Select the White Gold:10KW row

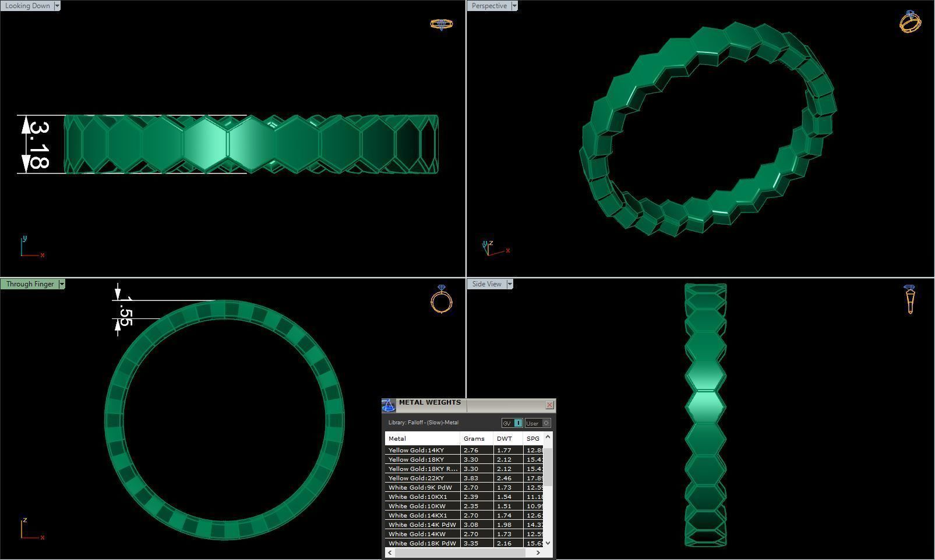(x=464, y=506)
